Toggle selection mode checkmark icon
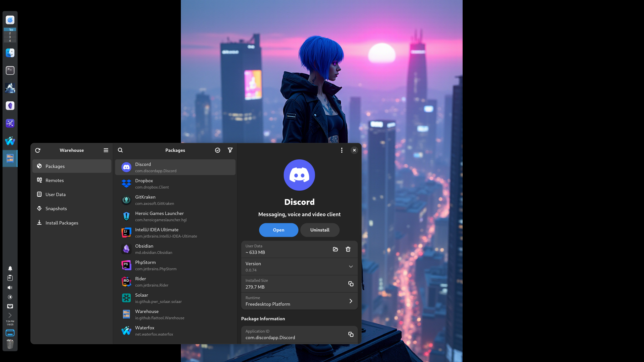 pos(218,150)
